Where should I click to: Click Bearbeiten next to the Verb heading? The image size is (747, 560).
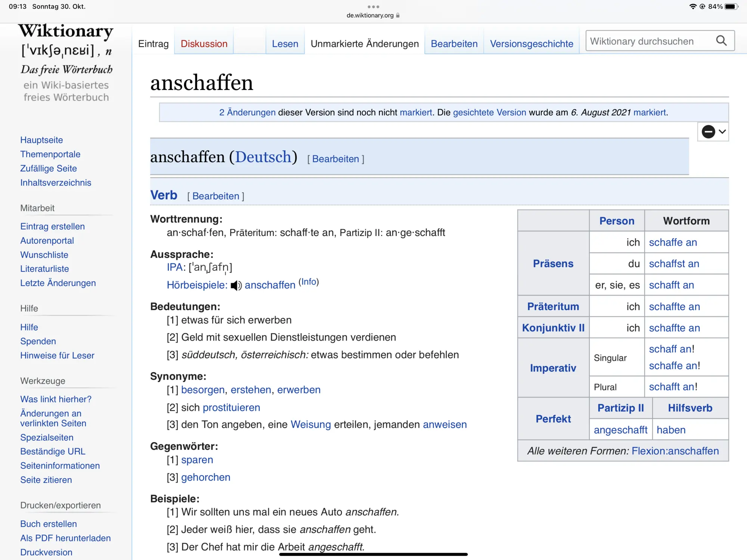(x=216, y=196)
